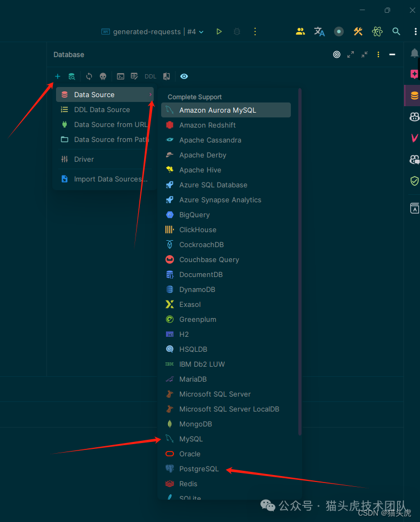Image resolution: width=420 pixels, height=522 pixels.
Task: Click the Code With Me people icon
Action: pyautogui.click(x=300, y=31)
